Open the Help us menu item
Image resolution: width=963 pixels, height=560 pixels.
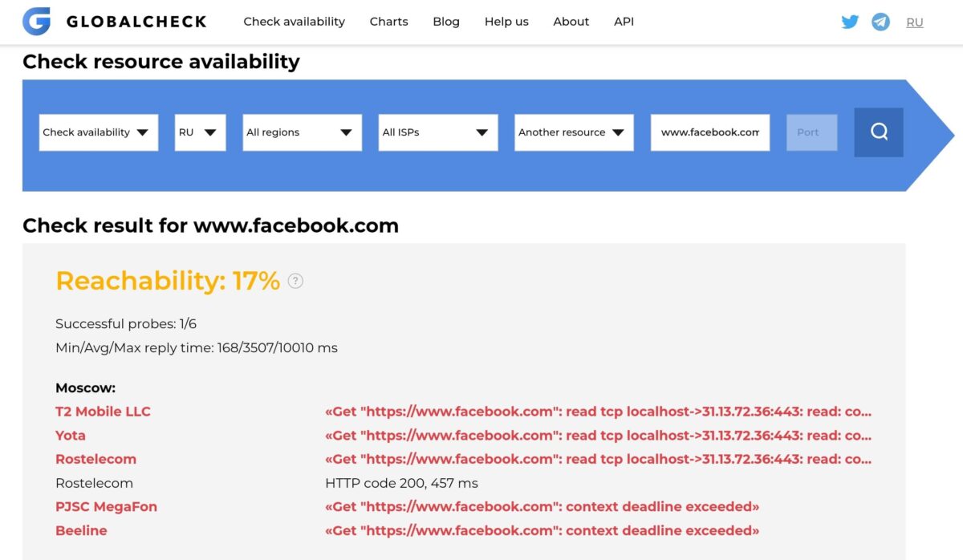point(506,22)
